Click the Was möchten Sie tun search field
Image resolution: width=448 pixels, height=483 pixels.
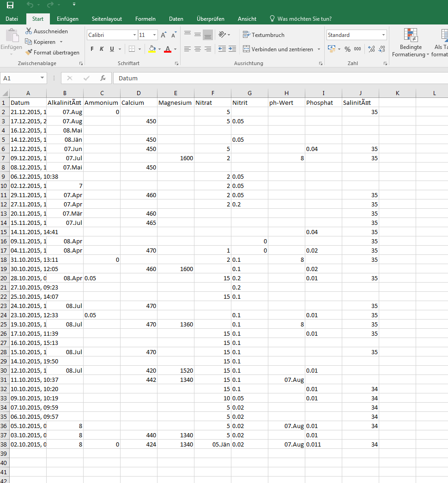[304, 19]
